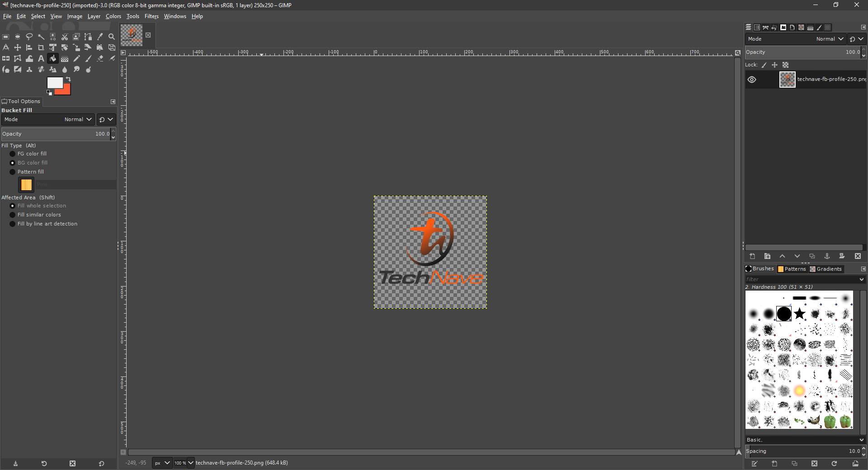Image resolution: width=868 pixels, height=470 pixels.
Task: Open layer mode group switcher dropdown
Action: pos(857,39)
